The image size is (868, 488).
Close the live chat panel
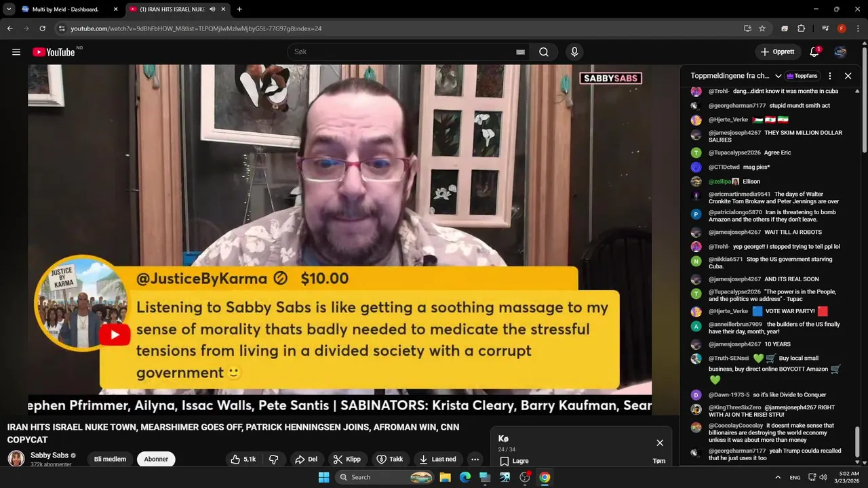tap(848, 76)
